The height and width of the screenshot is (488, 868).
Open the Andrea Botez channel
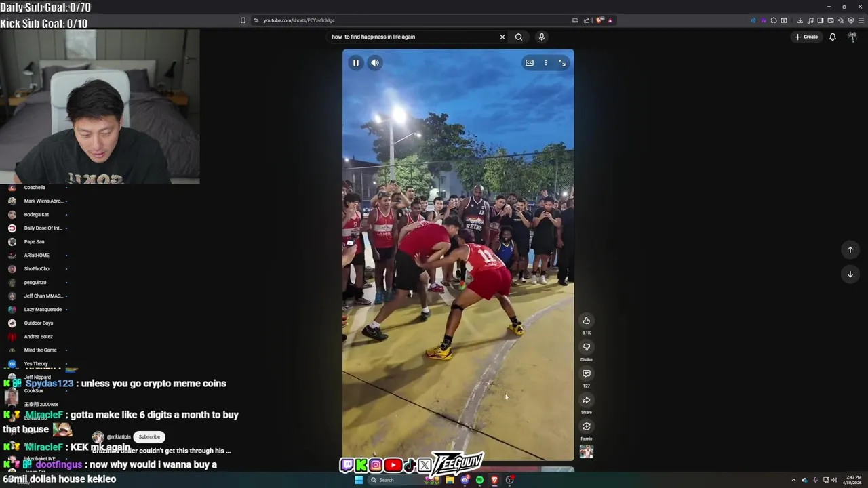pos(38,337)
